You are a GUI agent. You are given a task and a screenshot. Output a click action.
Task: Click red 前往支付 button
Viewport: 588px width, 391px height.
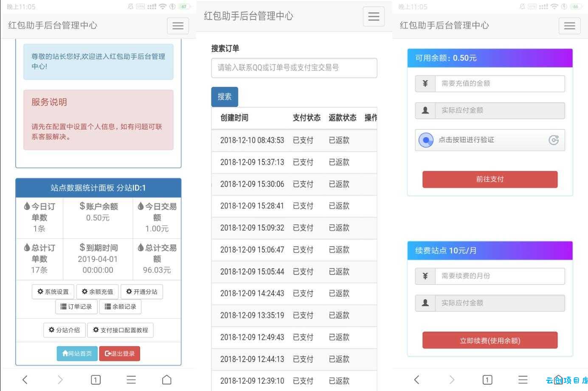point(490,179)
